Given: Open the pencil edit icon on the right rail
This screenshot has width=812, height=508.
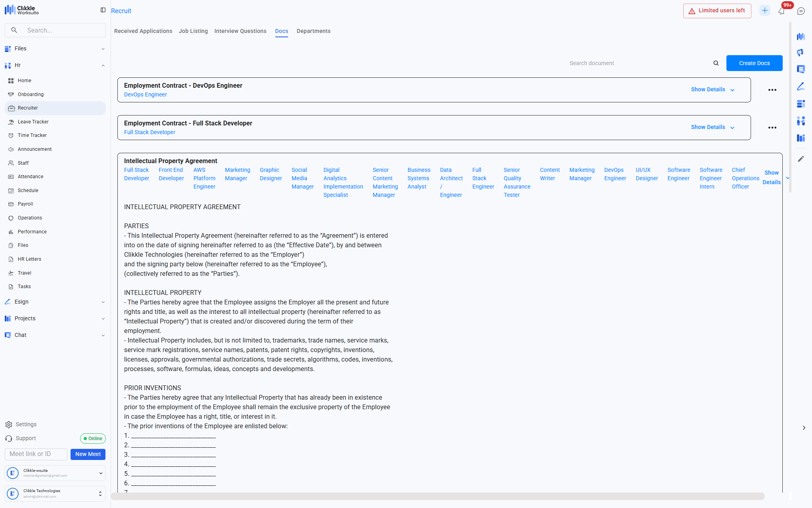Looking at the screenshot, I should [801, 159].
